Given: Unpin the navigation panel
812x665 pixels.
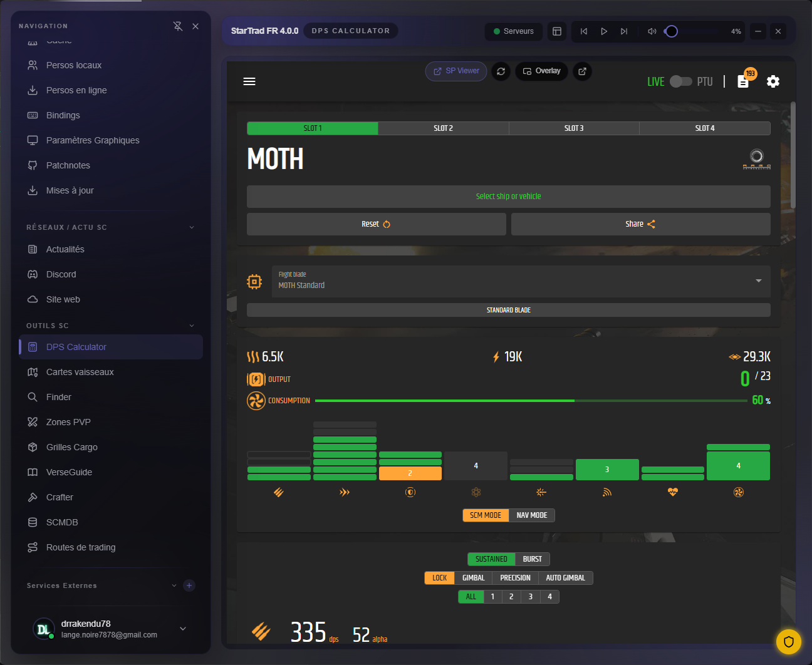Looking at the screenshot, I should click(x=178, y=26).
